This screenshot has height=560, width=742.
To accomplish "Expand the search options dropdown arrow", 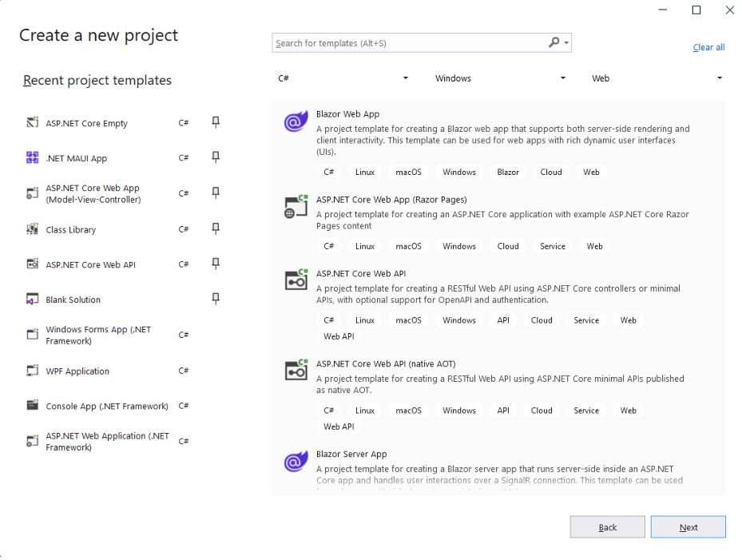I will coord(566,42).
